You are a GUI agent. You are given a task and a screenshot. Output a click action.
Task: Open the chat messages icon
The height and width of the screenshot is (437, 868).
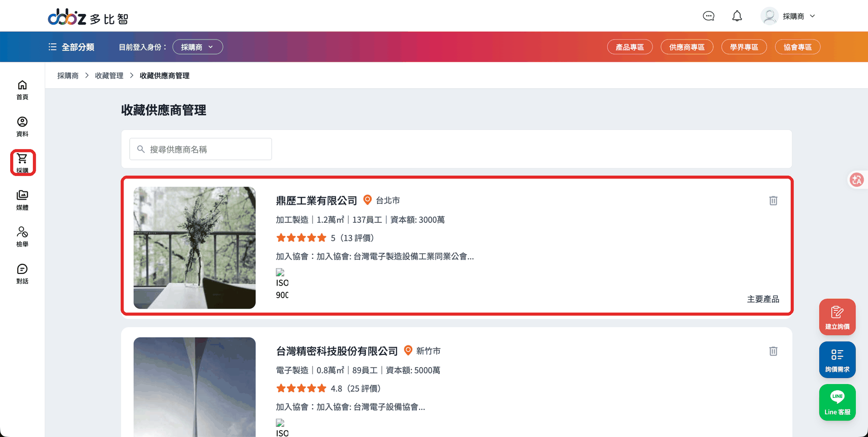(708, 16)
